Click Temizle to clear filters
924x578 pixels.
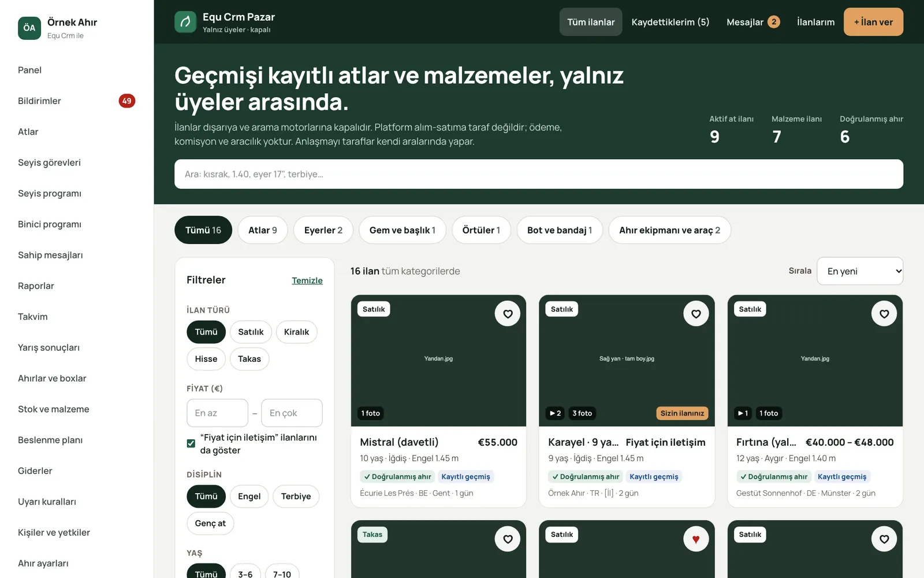coord(307,280)
